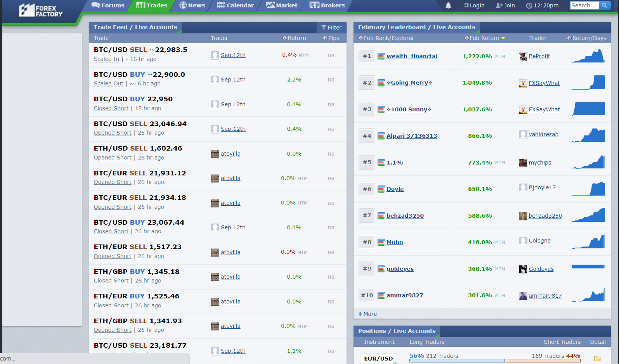Click the search magnifier button
The image size is (619, 364).
pos(604,5)
